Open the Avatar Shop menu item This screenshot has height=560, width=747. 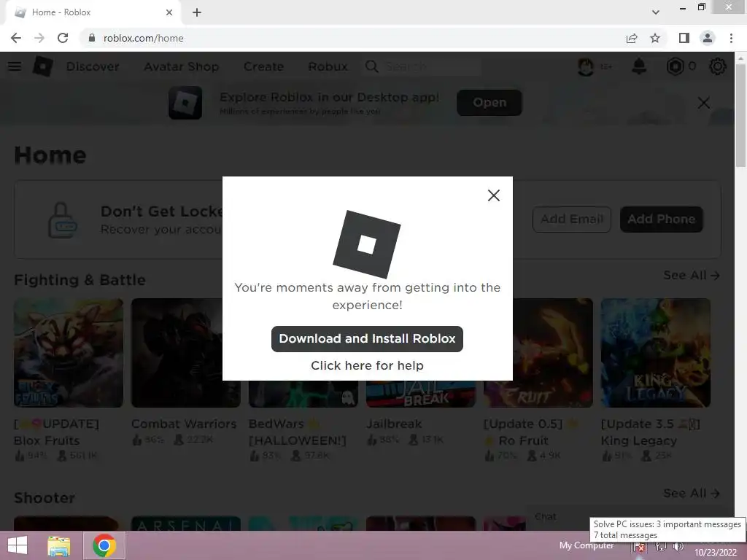(182, 66)
